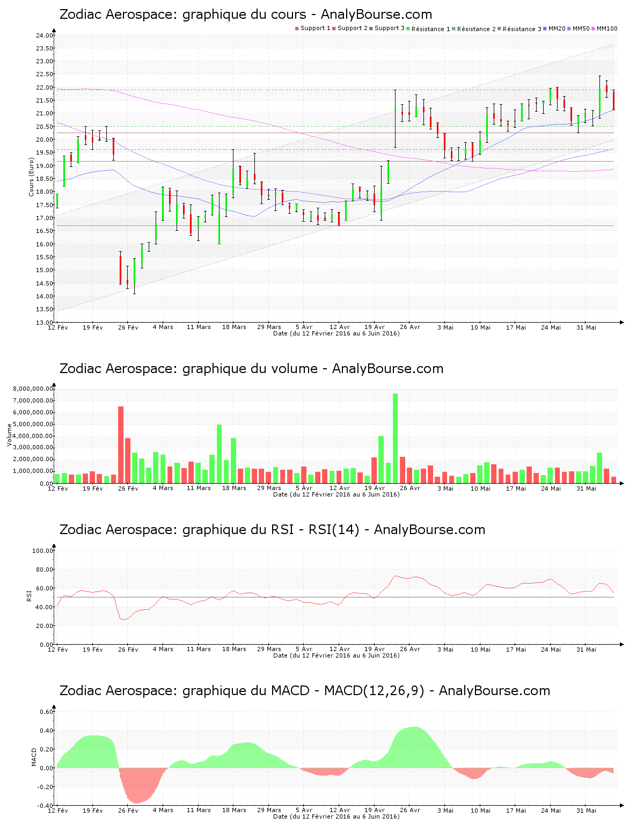644x832 pixels.
Task: Select the 'Résistance 2' legend label
Action: click(x=477, y=29)
